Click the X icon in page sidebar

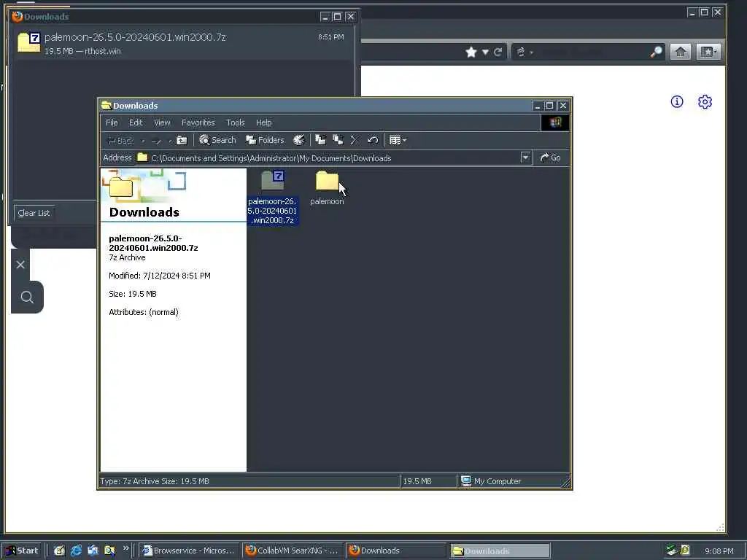20,264
